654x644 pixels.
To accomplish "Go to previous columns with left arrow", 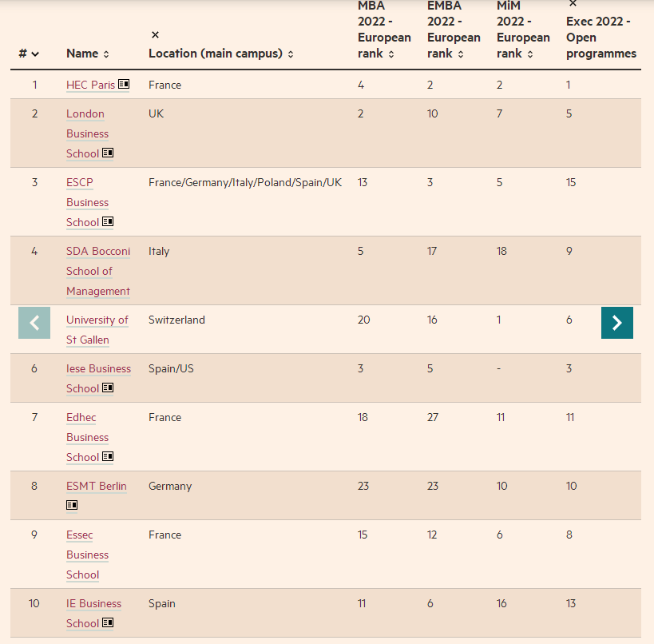I will [x=34, y=323].
